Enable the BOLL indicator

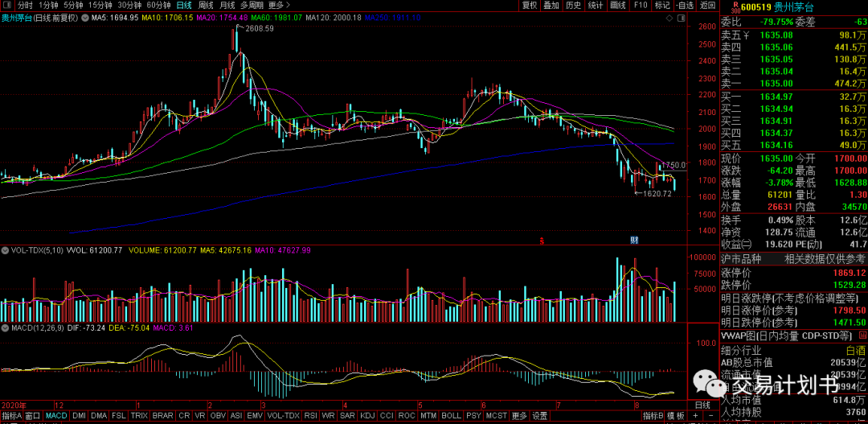click(451, 416)
